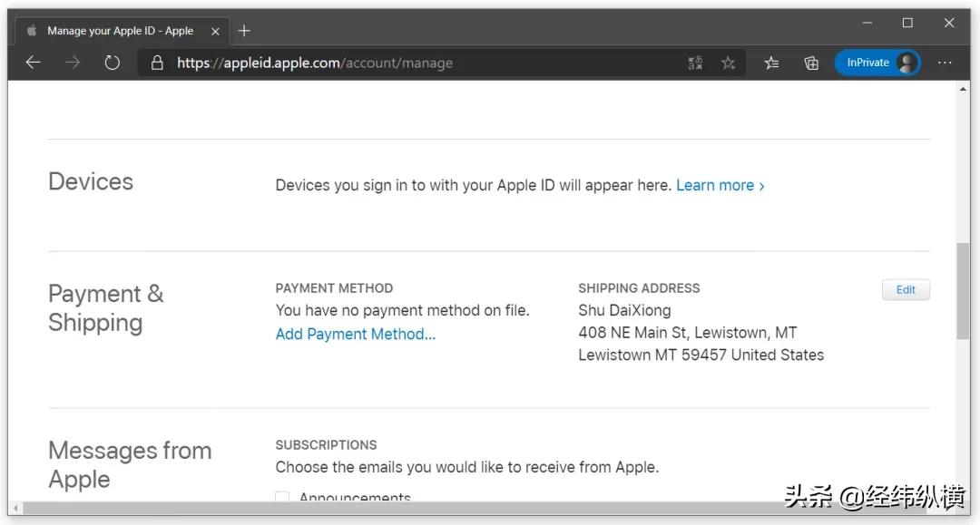View site security via the lock icon
This screenshot has width=980, height=525.
158,63
